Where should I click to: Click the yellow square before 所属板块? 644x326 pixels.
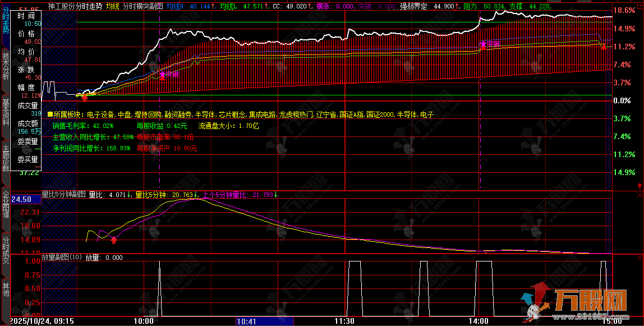click(x=49, y=114)
